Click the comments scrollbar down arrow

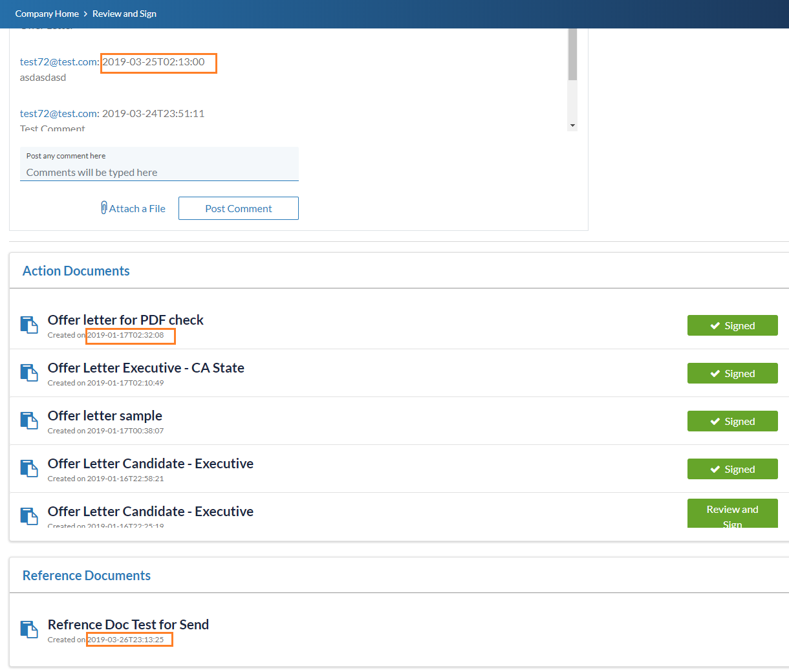(x=572, y=125)
